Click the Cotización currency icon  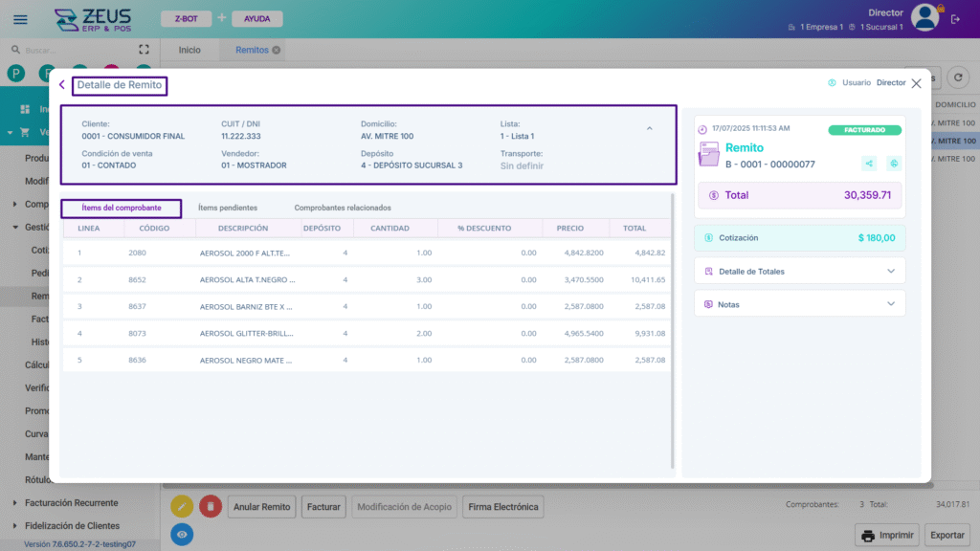point(709,238)
